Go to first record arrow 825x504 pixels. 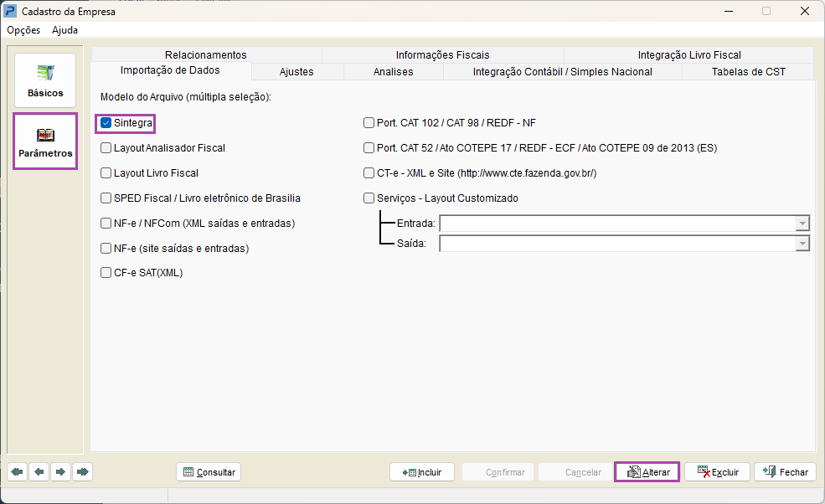(17, 472)
